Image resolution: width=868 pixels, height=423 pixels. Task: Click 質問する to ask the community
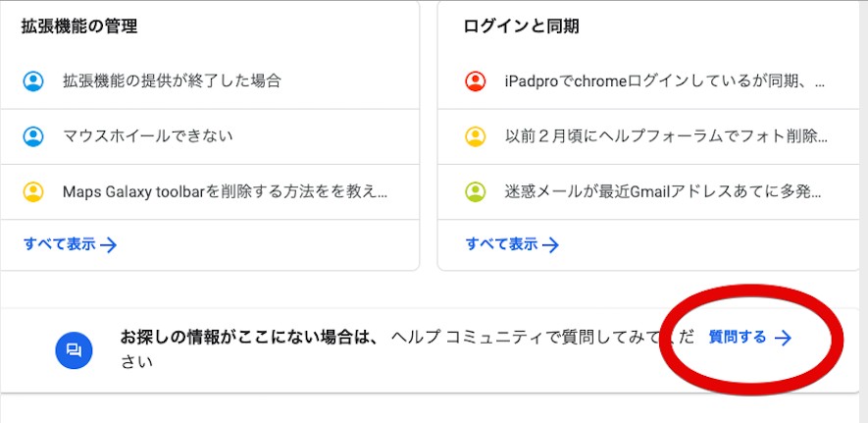coord(738,338)
